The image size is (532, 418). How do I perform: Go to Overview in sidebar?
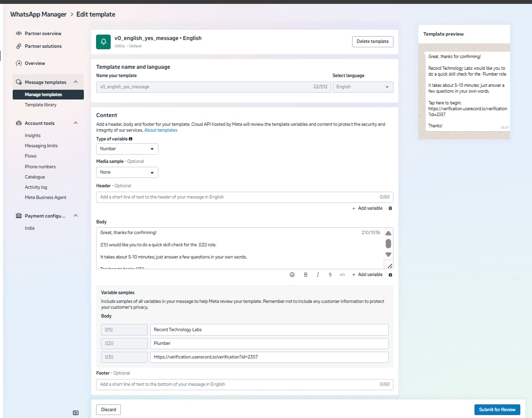(35, 63)
